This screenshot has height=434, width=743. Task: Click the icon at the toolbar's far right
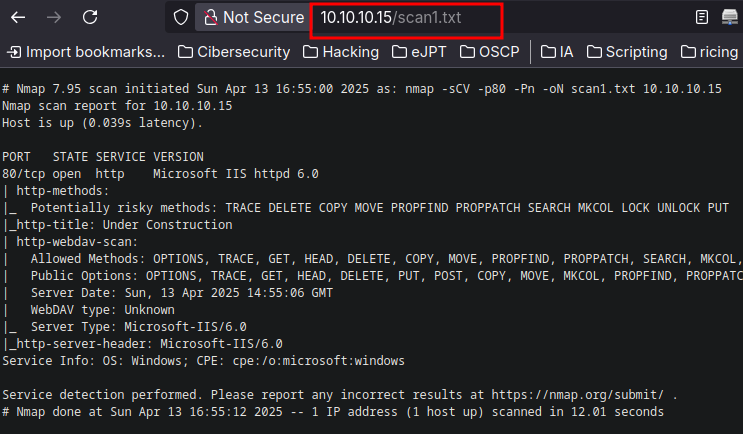(x=730, y=18)
